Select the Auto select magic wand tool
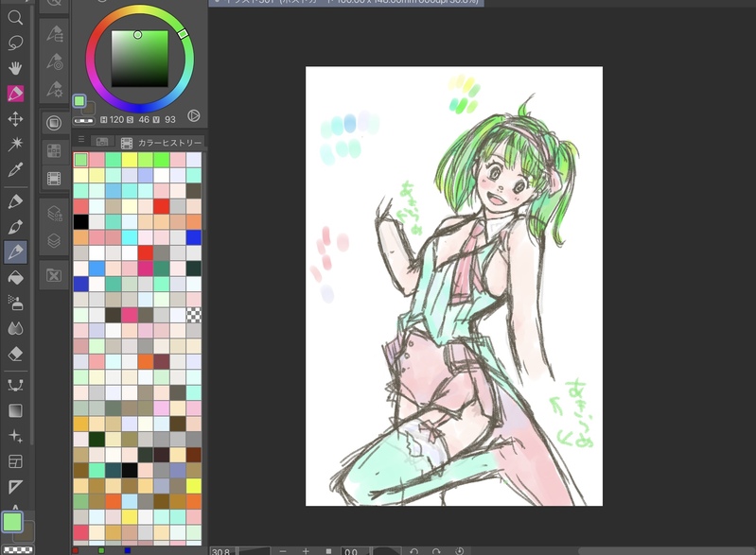This screenshot has width=756, height=555. tap(15, 144)
